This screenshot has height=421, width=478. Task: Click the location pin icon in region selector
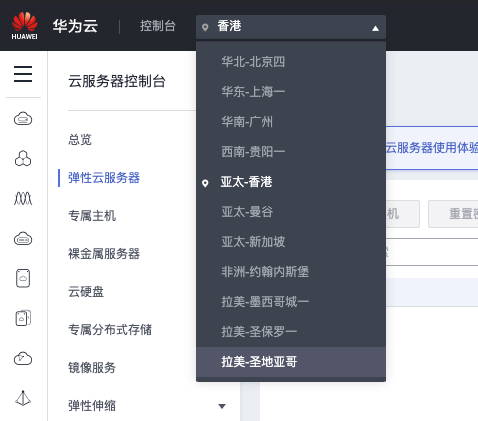205,27
